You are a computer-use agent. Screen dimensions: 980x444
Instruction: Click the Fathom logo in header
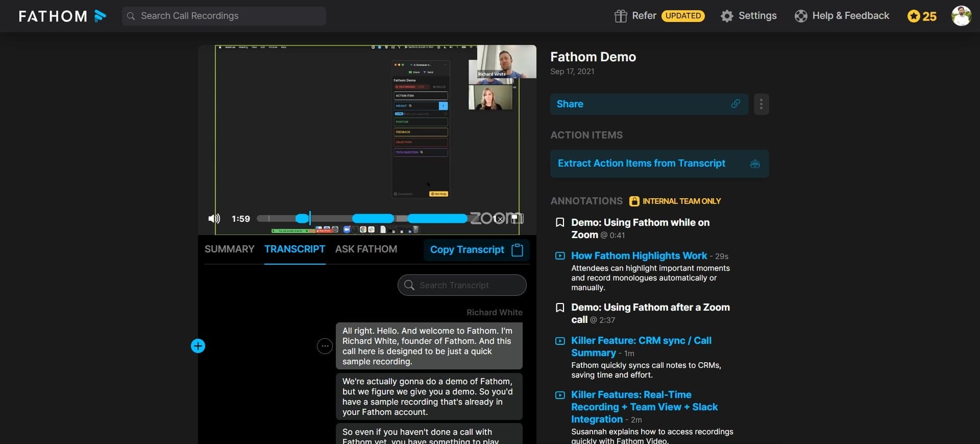[x=62, y=16]
